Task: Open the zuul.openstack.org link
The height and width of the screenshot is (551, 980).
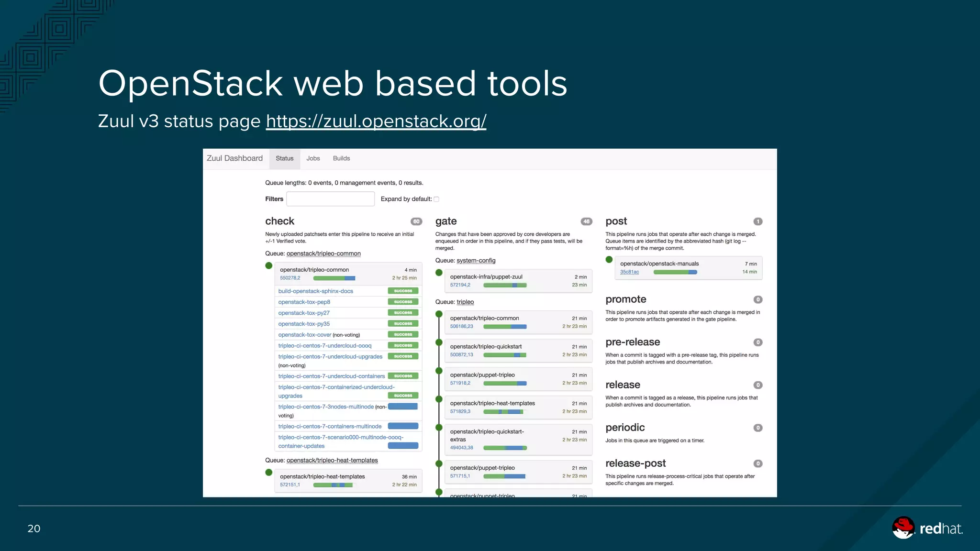Action: pyautogui.click(x=376, y=121)
